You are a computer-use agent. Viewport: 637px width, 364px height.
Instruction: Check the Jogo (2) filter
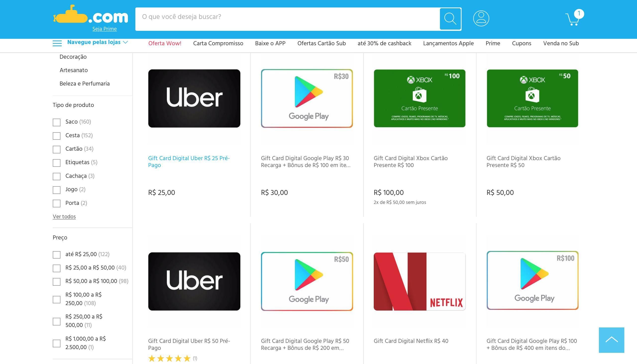pos(56,190)
